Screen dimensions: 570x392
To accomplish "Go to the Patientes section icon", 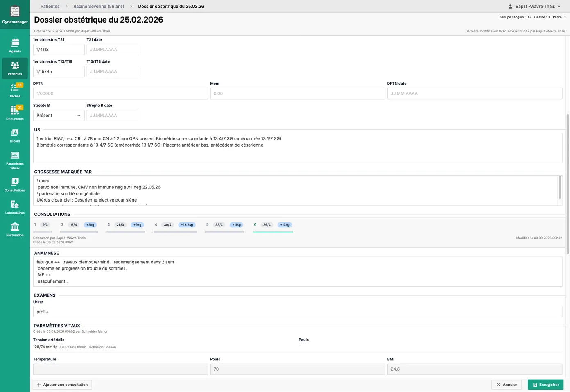I will (x=15, y=65).
